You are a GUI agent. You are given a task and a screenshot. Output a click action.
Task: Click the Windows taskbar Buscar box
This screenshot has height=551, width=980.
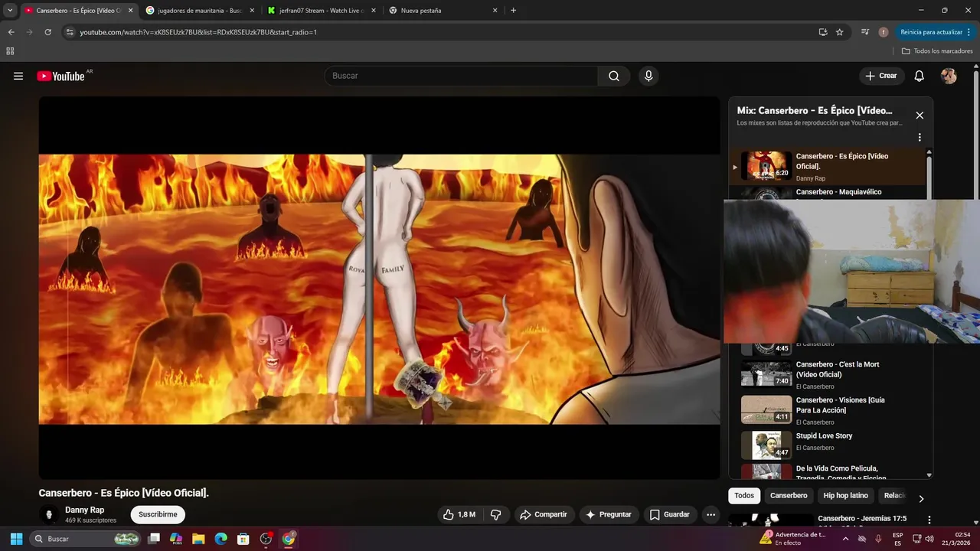[x=87, y=539]
